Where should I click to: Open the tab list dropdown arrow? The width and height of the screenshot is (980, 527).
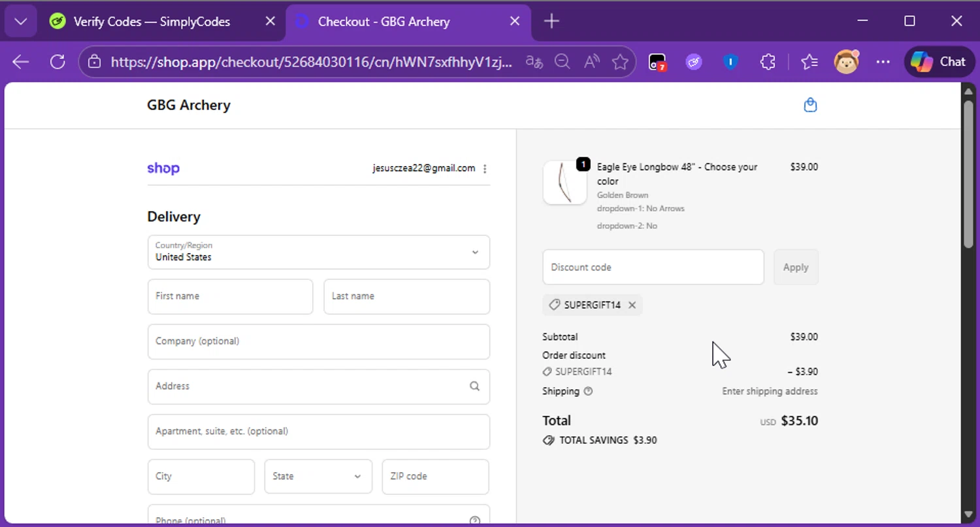coord(21,22)
